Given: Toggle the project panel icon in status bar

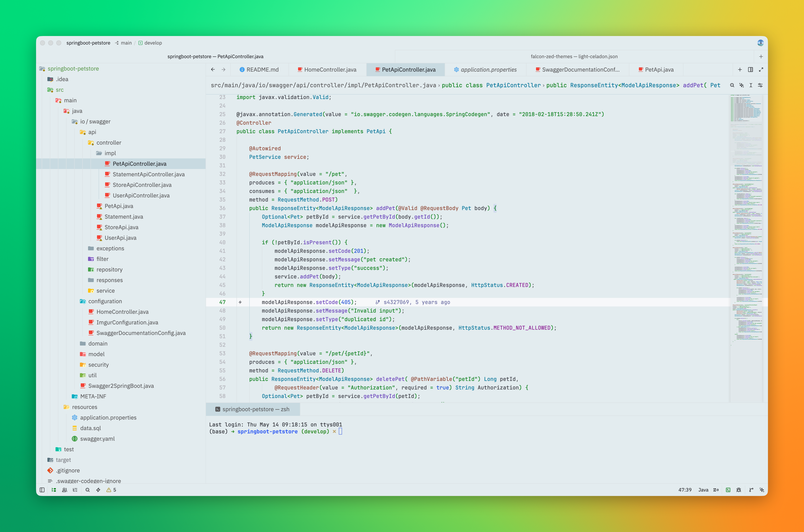Looking at the screenshot, I should [54, 490].
